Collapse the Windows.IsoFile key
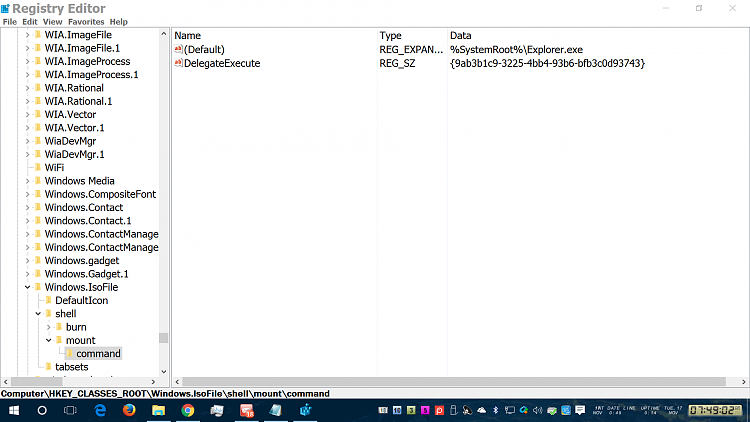The height and width of the screenshot is (422, 750). point(27,287)
